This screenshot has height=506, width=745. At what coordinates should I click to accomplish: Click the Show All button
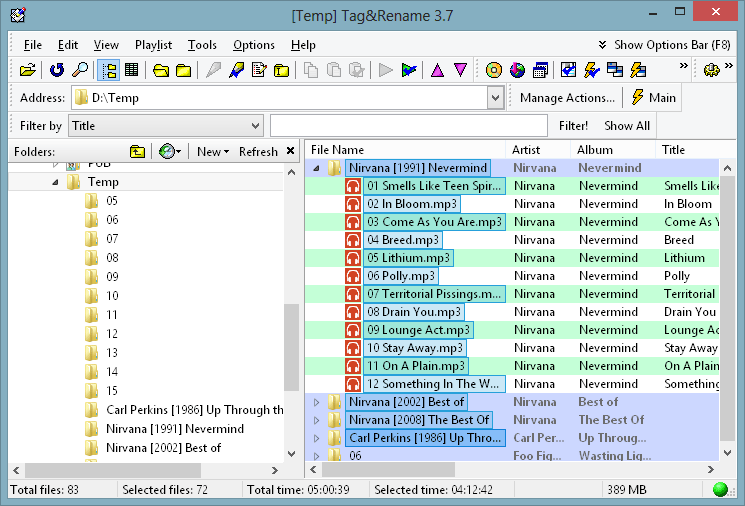pyautogui.click(x=627, y=126)
